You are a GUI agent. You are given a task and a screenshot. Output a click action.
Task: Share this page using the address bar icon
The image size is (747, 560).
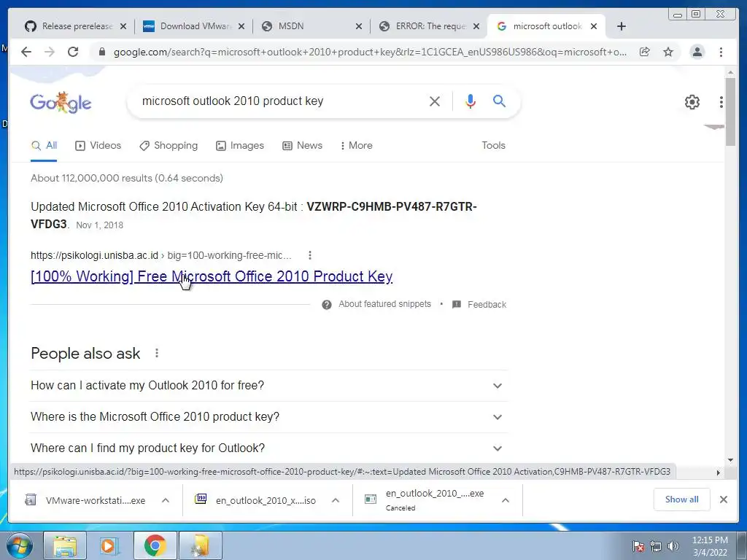click(x=645, y=52)
